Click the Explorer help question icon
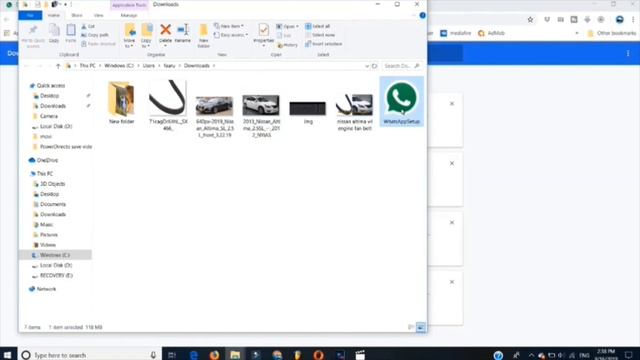Viewport: 640px width, 360px height. (x=422, y=16)
